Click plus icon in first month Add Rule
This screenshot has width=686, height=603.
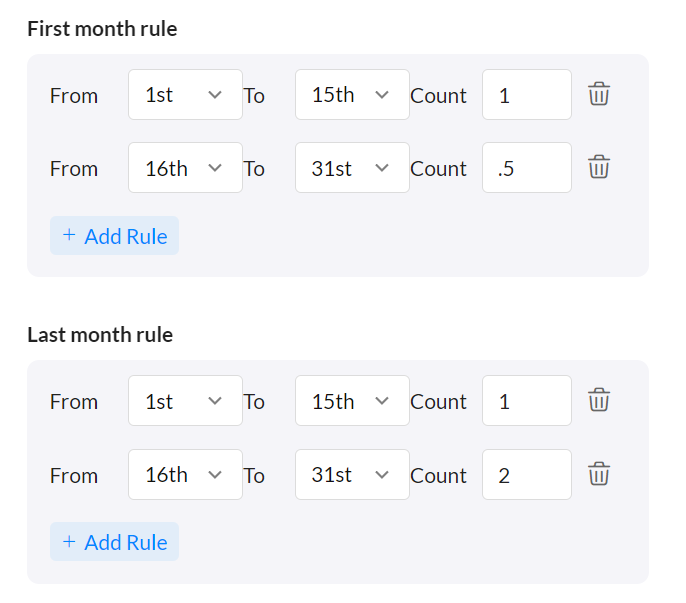pyautogui.click(x=69, y=236)
